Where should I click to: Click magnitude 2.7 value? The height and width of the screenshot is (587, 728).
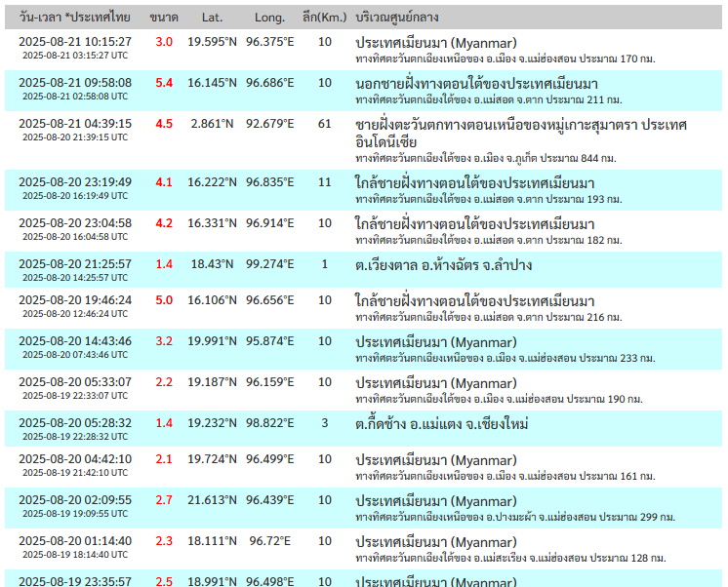pos(164,499)
